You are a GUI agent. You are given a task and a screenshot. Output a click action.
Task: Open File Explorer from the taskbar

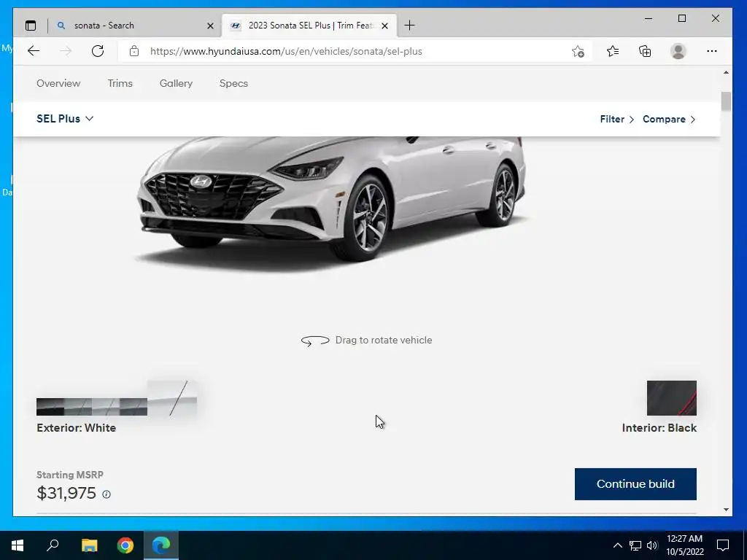click(x=89, y=545)
